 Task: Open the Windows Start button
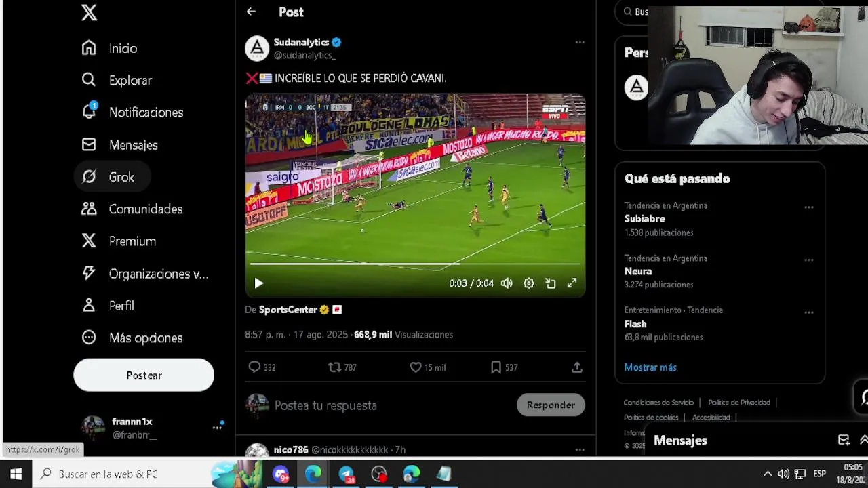(x=16, y=474)
